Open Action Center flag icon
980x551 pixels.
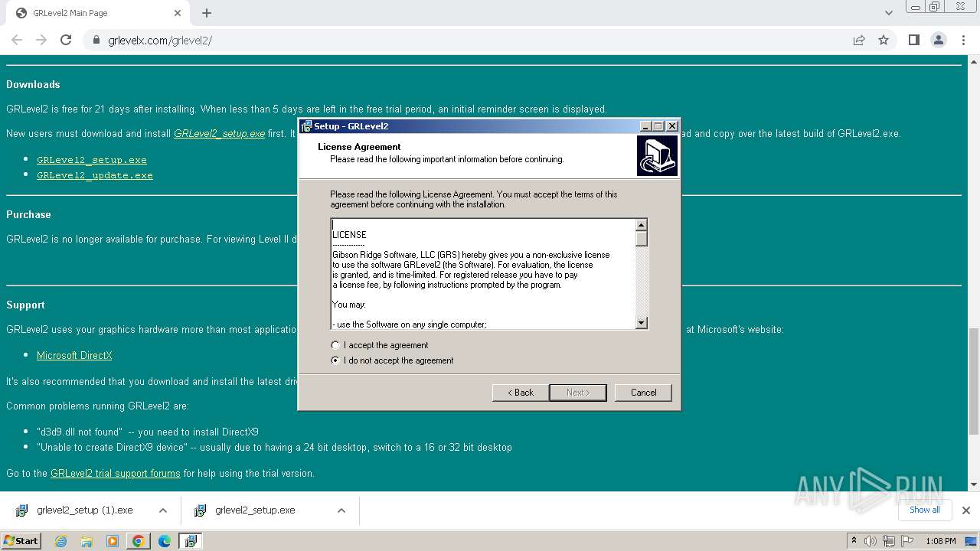click(907, 541)
